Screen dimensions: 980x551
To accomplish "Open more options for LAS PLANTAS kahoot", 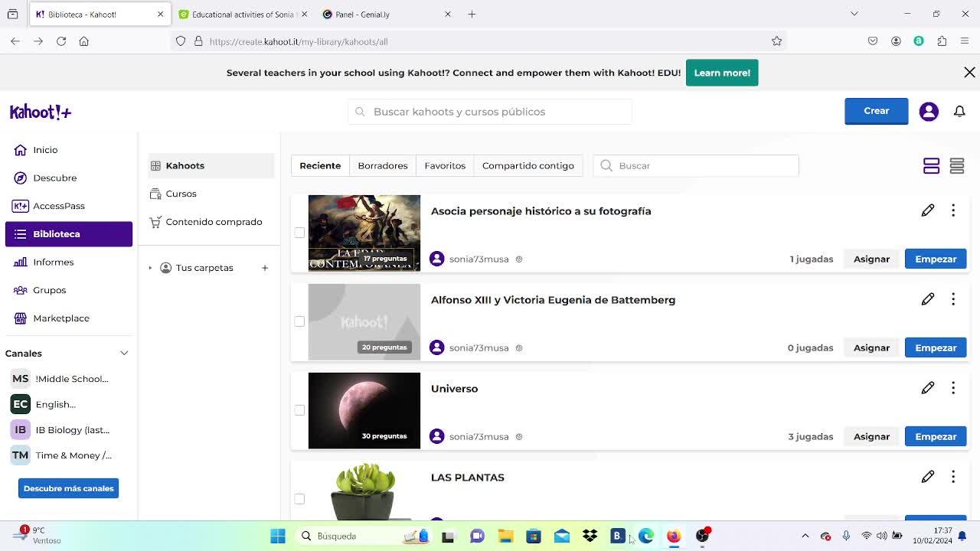I will 953,476.
